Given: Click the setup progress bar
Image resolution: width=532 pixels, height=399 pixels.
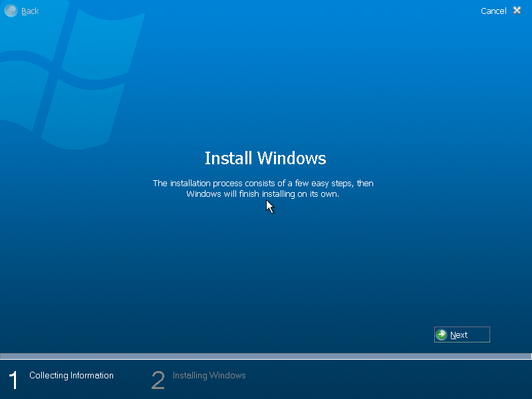Looking at the screenshot, I should [x=265, y=356].
